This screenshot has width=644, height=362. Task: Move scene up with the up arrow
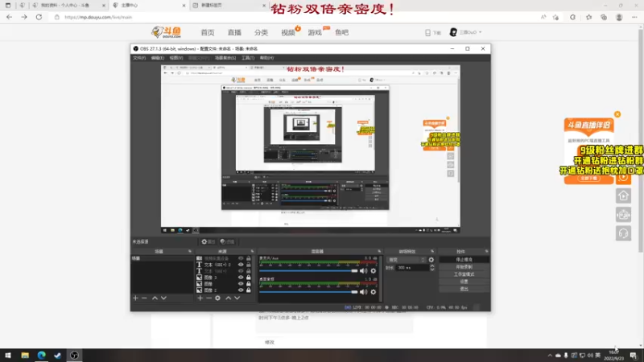pos(155,298)
